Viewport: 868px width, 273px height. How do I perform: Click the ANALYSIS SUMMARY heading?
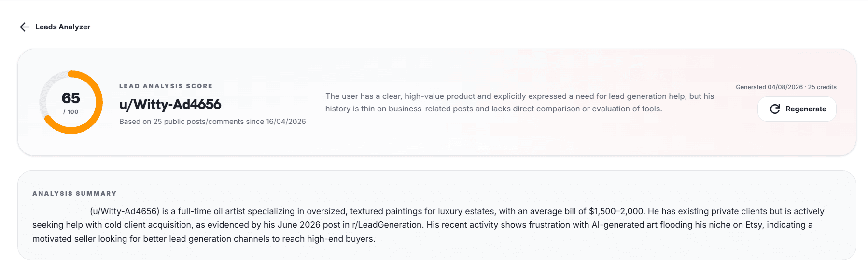[74, 194]
